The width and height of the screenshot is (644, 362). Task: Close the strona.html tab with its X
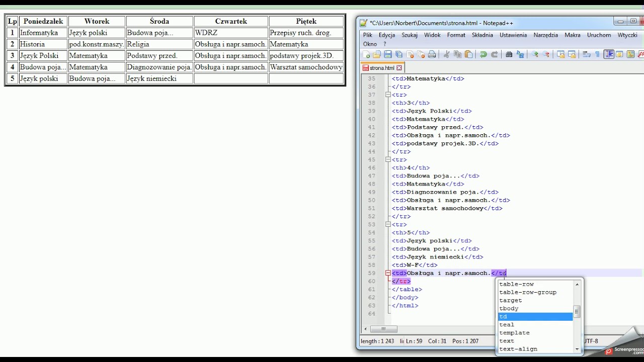coord(399,68)
